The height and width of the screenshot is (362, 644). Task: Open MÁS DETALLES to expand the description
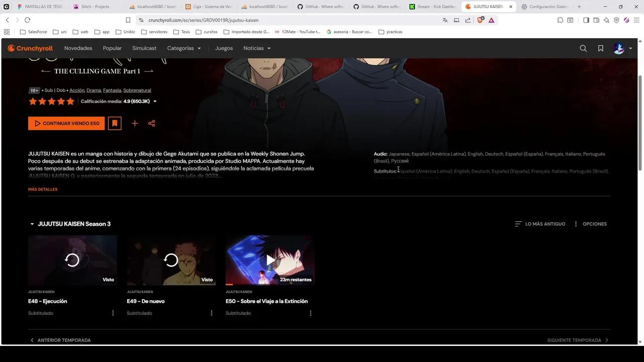(42, 189)
